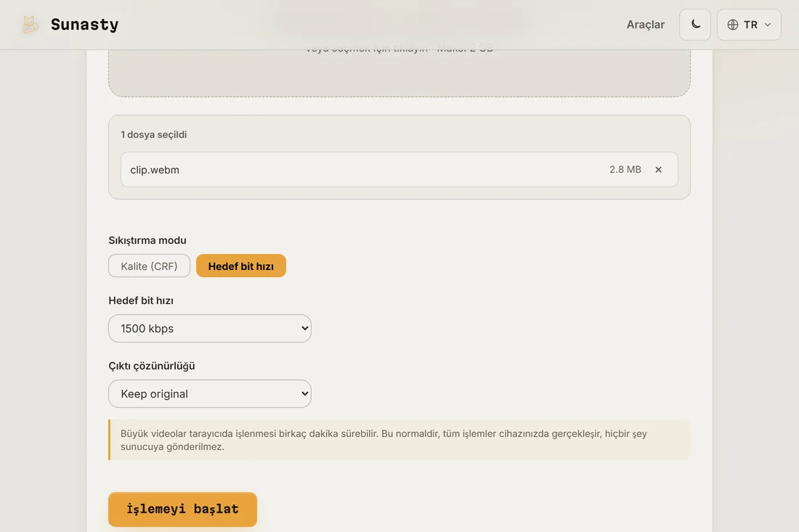
Task: Remove clip.webm with the X icon
Action: pyautogui.click(x=658, y=170)
